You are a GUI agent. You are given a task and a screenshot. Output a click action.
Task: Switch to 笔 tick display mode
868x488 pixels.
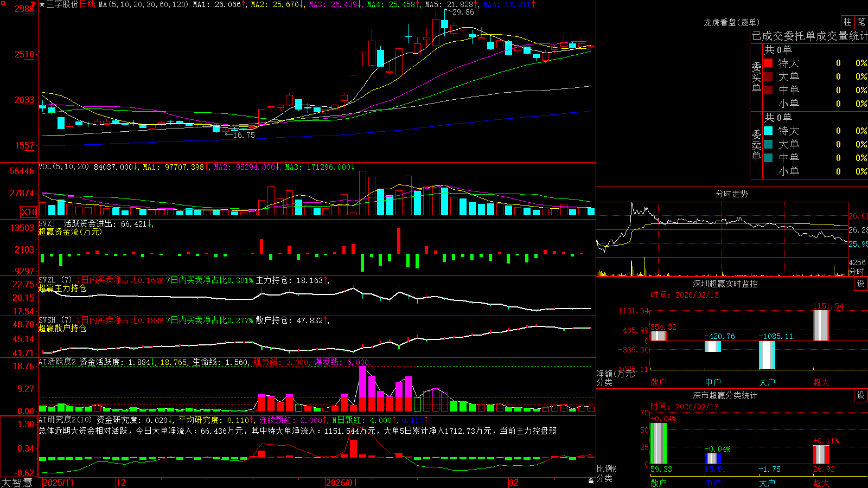[x=861, y=22]
